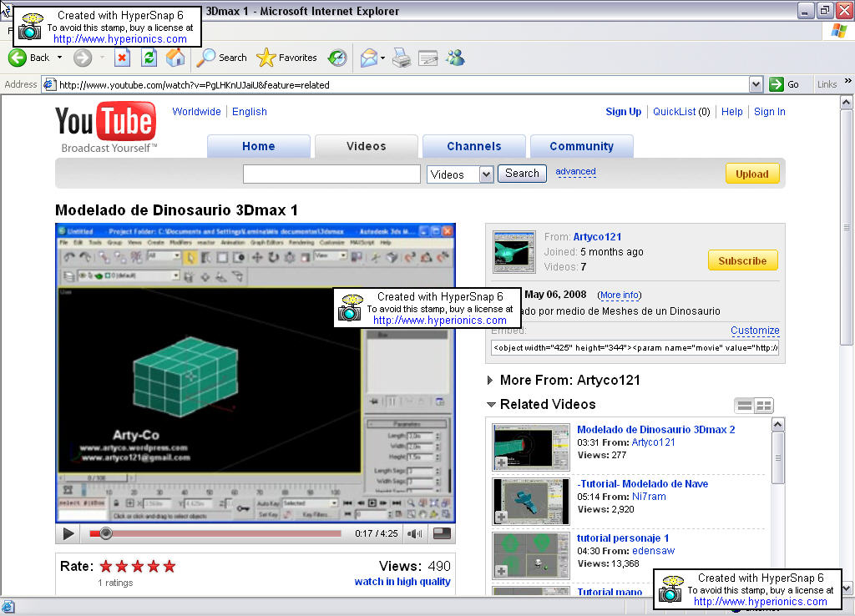Click the related videos scroll up arrow
Screen dimensions: 855x616
(778, 424)
